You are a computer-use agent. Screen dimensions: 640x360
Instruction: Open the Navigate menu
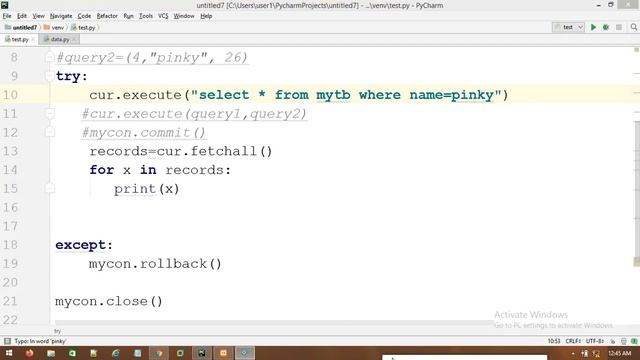click(61, 16)
